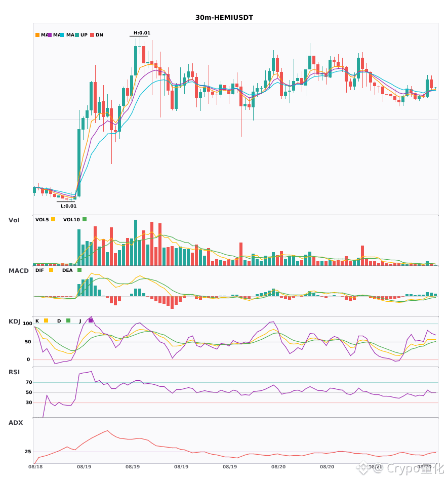Viewport: 448px width, 481px height.
Task: Select the yellow VOL5 legend swatch
Action: coord(53,219)
